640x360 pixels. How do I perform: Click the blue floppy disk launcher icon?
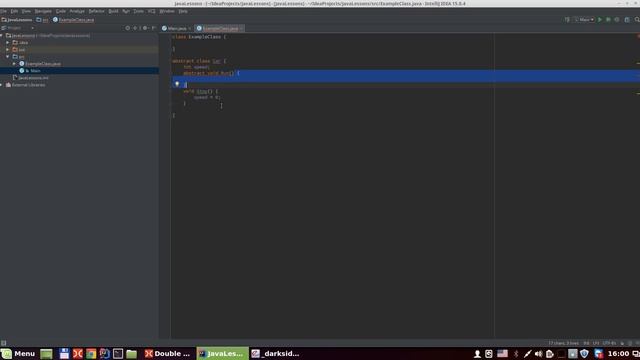coord(64,354)
